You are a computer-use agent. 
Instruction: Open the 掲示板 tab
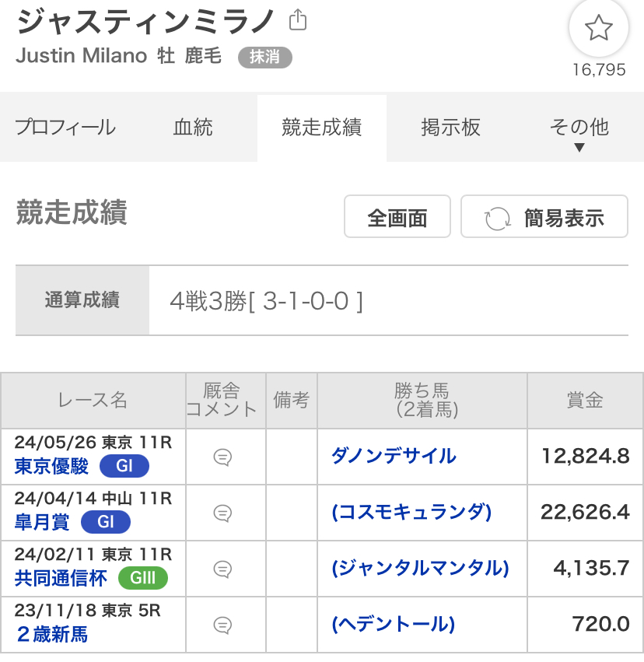(450, 128)
